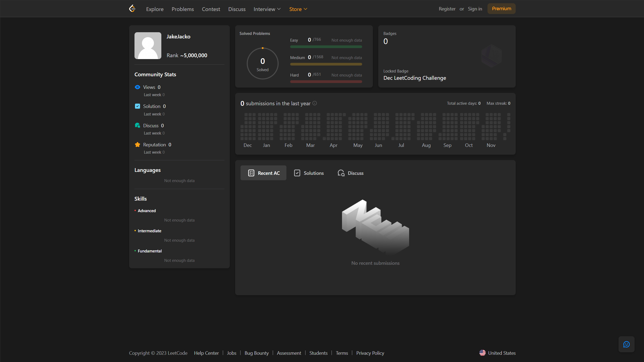Open the Assessment footer link

tap(289, 353)
